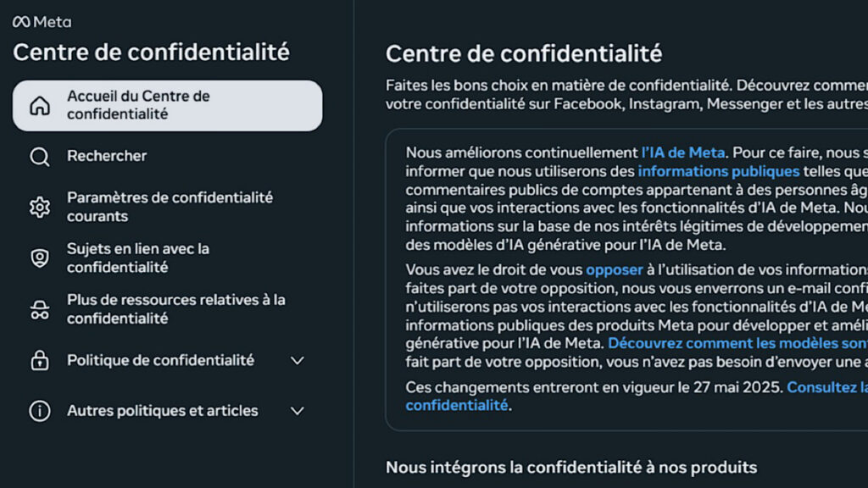Open Accueil du Centre de confidentialité
Image resolution: width=868 pixels, height=488 pixels.
coord(138,105)
